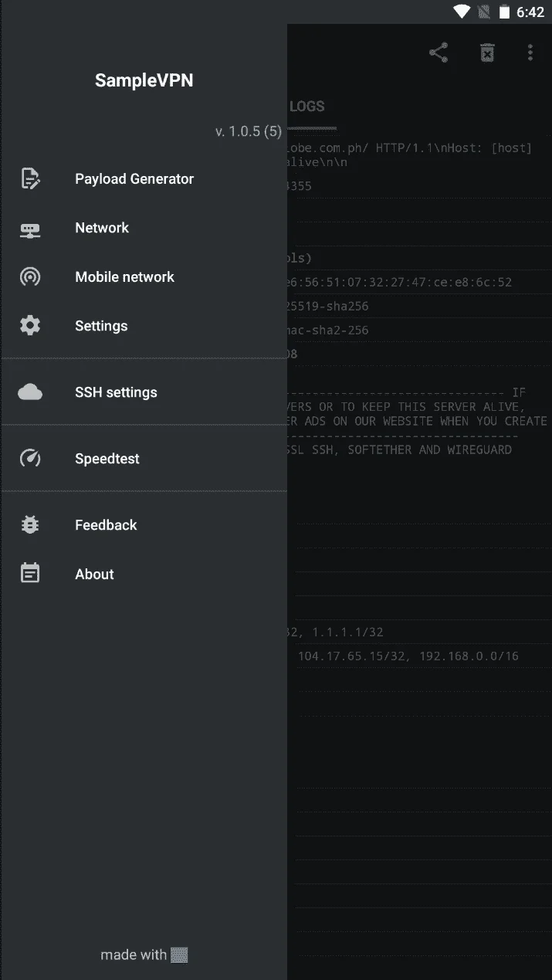The image size is (552, 980).
Task: Open Feedback menu item
Action: coord(144,525)
